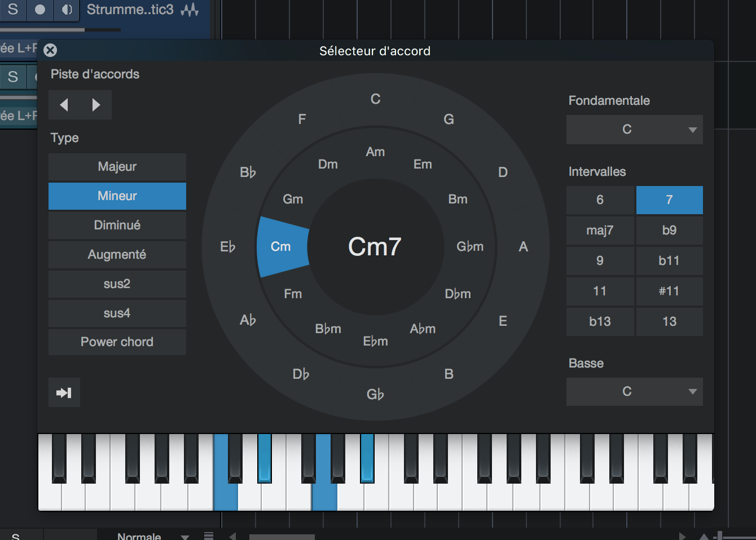756x540 pixels.
Task: Toggle interval #11
Action: (x=670, y=291)
